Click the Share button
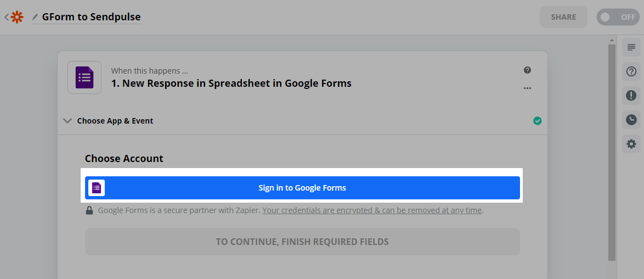 (x=563, y=17)
